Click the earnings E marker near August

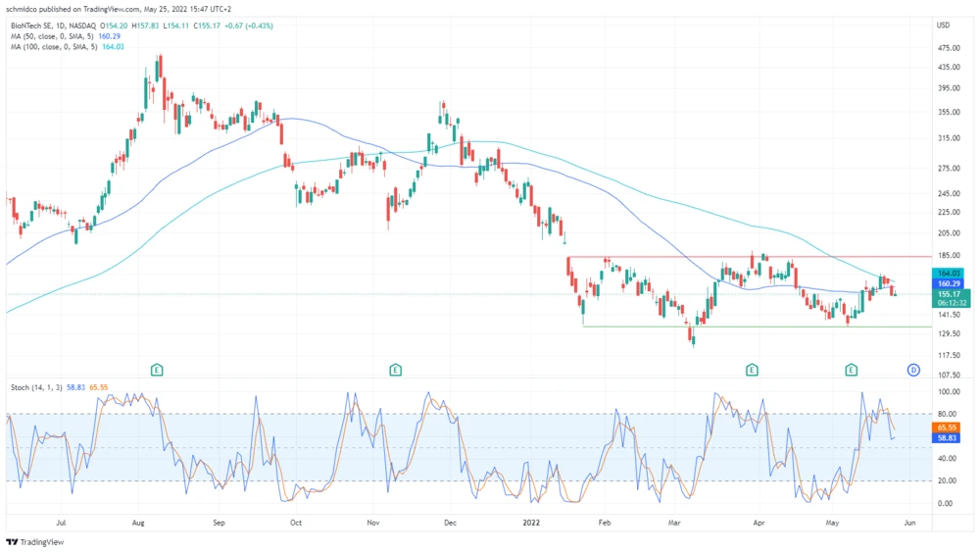[157, 370]
